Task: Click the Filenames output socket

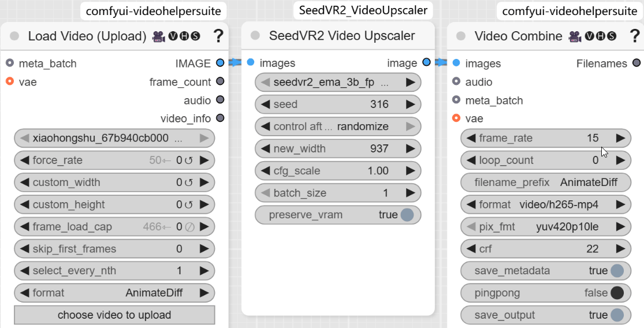Action: pos(636,63)
